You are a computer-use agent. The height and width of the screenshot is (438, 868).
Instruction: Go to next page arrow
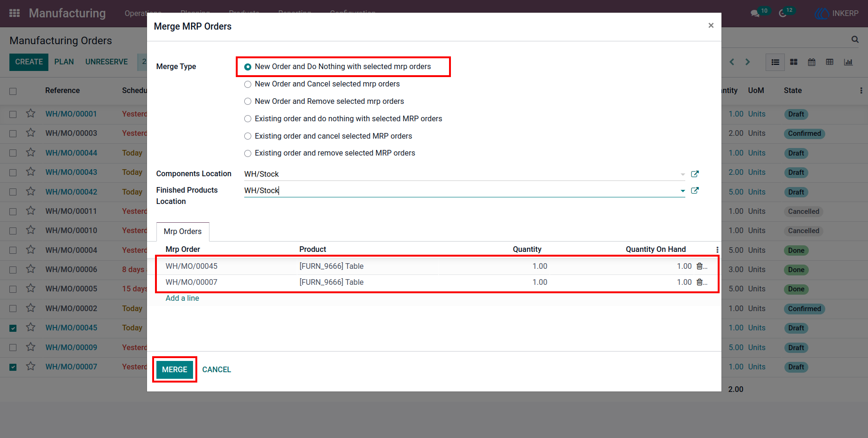coord(748,62)
